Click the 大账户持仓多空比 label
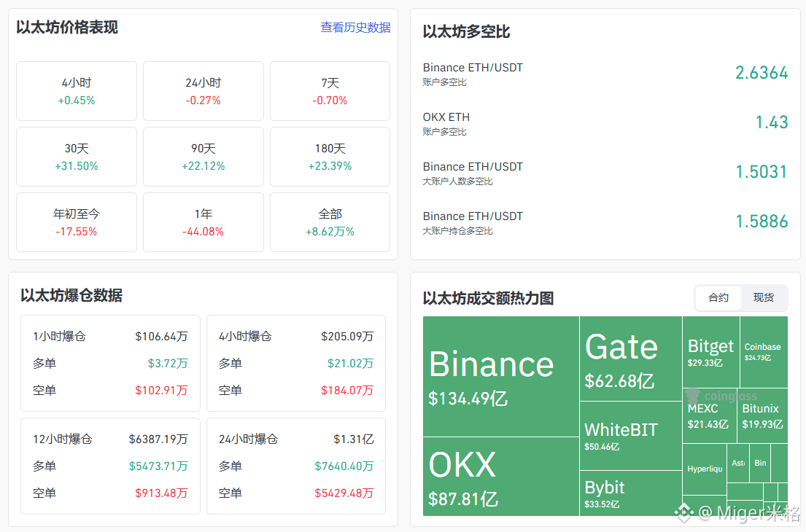 coord(457,231)
